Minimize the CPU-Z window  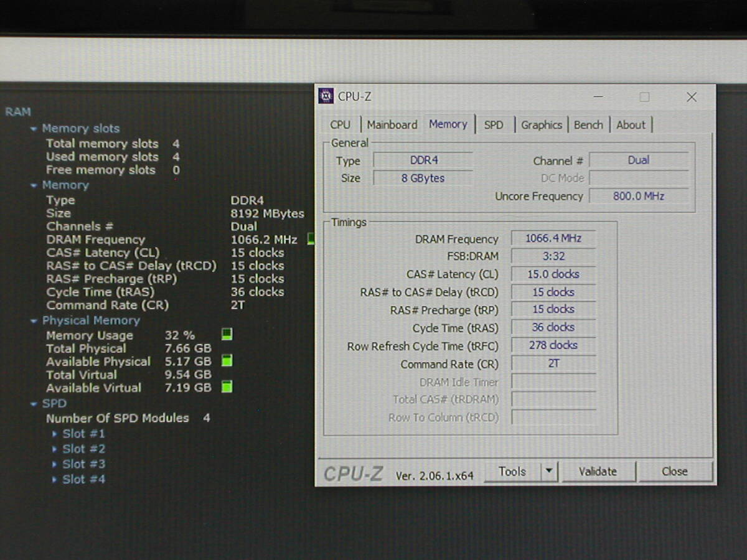598,97
